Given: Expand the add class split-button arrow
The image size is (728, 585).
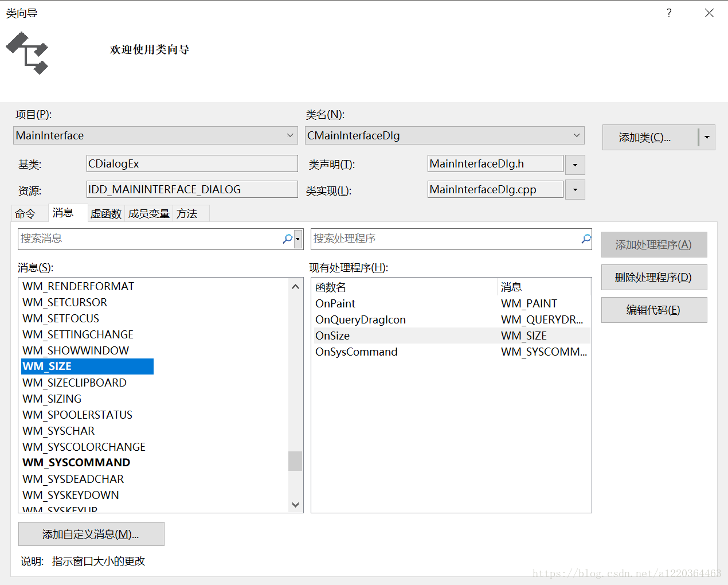Looking at the screenshot, I should [x=707, y=138].
